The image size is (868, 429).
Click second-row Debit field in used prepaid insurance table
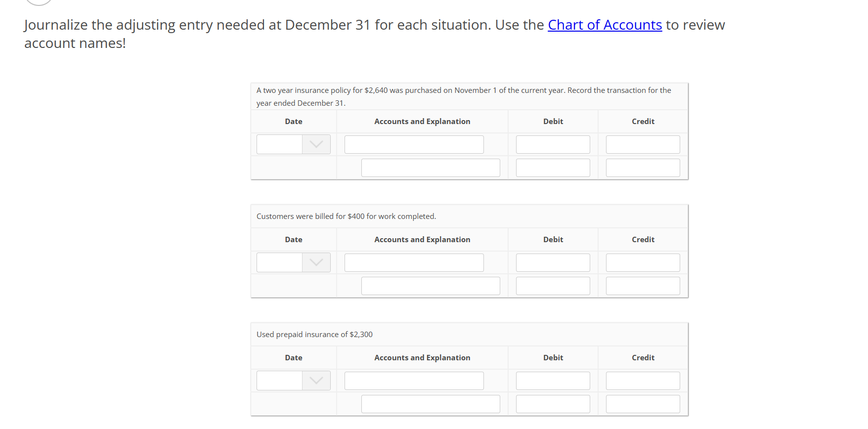[x=553, y=404]
